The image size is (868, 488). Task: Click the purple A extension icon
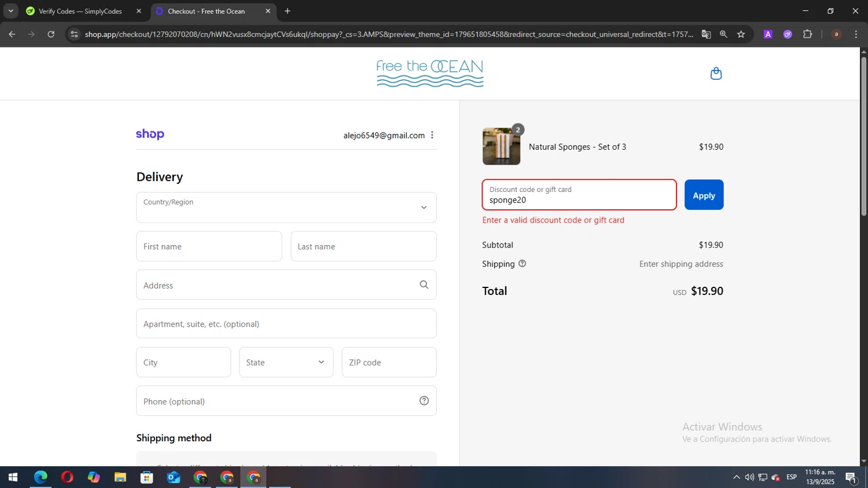click(768, 34)
